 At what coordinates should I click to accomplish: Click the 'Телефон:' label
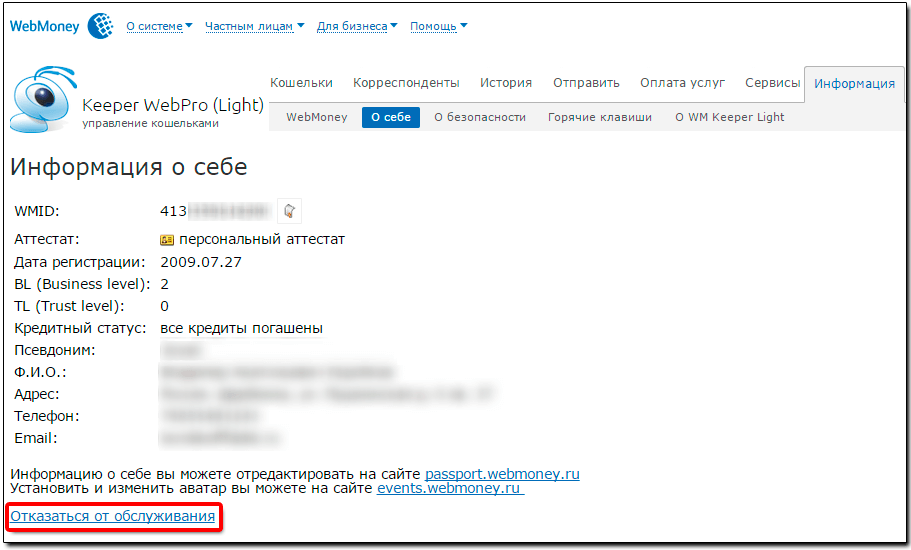(46, 416)
